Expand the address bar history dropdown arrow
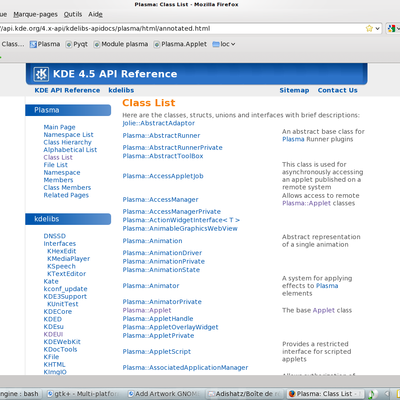Viewport: 400px width, 400px height. 377,29
